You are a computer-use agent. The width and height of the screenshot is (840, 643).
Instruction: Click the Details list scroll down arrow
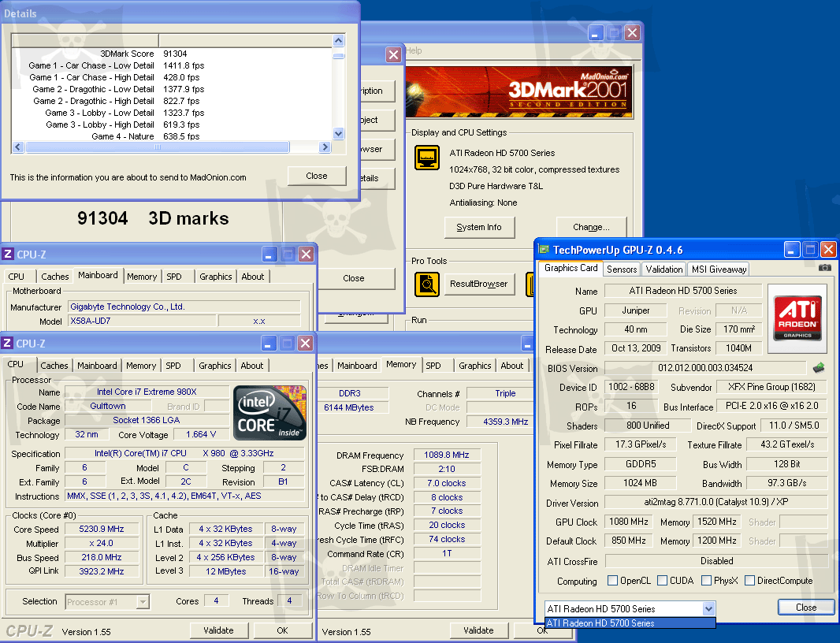coord(338,133)
